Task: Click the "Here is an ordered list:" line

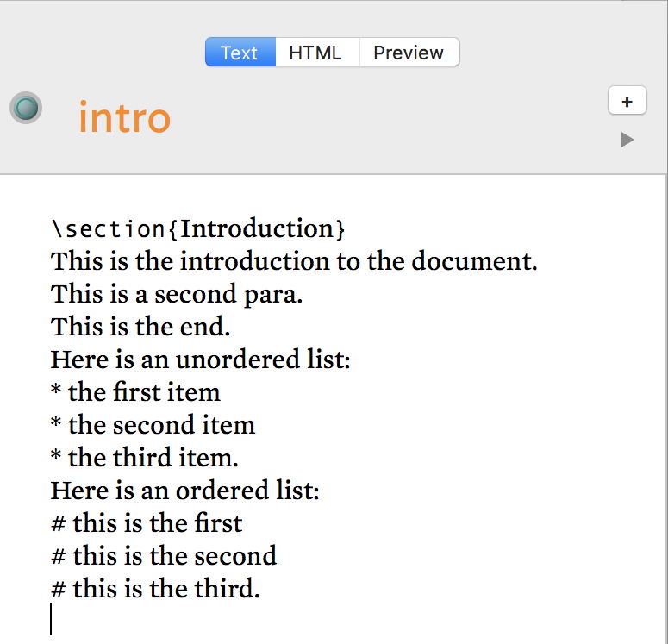Action: pos(185,491)
